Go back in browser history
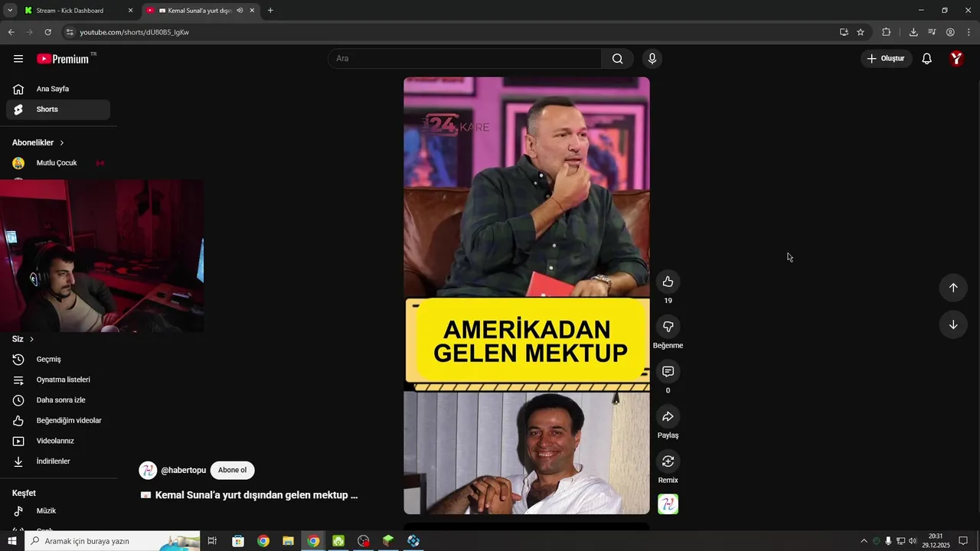The width and height of the screenshot is (980, 551). point(11,32)
